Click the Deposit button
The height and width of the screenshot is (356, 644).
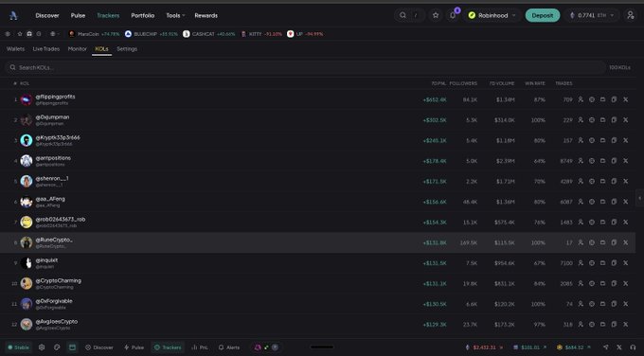coord(542,15)
